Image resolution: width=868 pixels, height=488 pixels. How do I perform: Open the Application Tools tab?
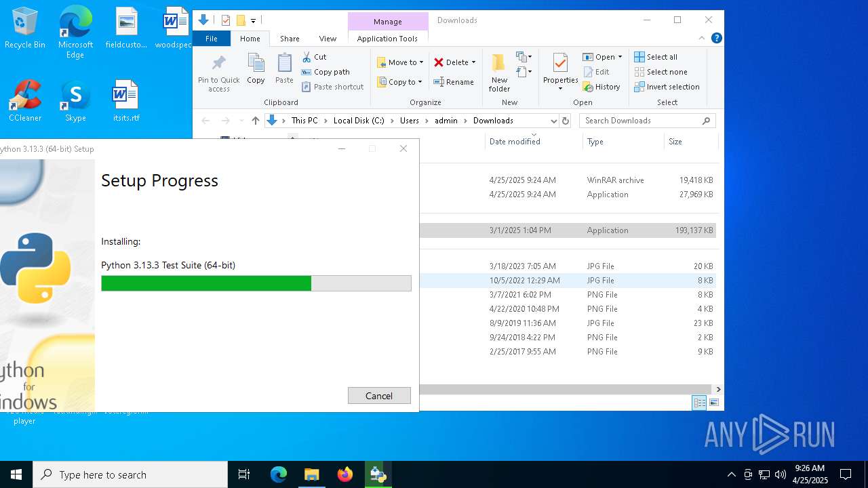387,39
